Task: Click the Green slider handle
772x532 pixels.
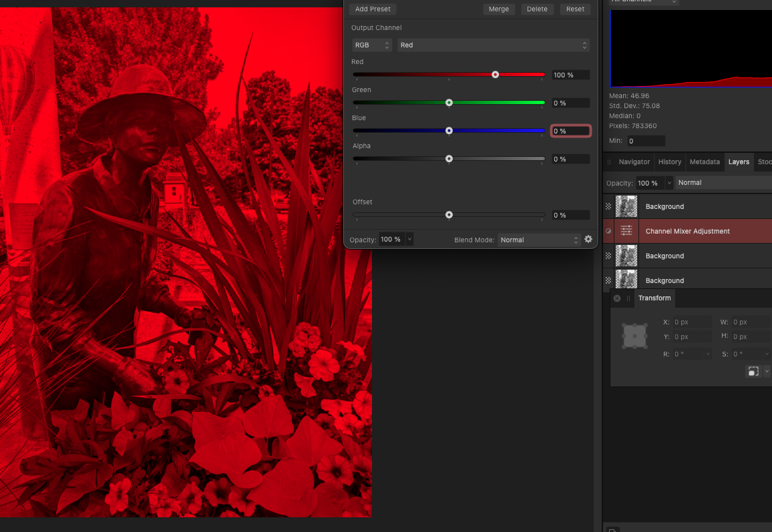Action: pos(449,102)
